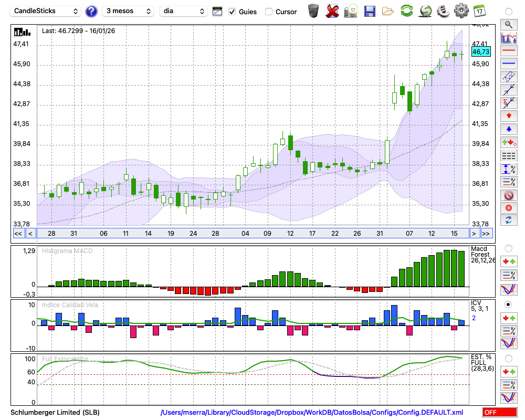This screenshot has height=420, width=525.
Task: Expand the 'dia' interval dropdown
Action: click(183, 11)
